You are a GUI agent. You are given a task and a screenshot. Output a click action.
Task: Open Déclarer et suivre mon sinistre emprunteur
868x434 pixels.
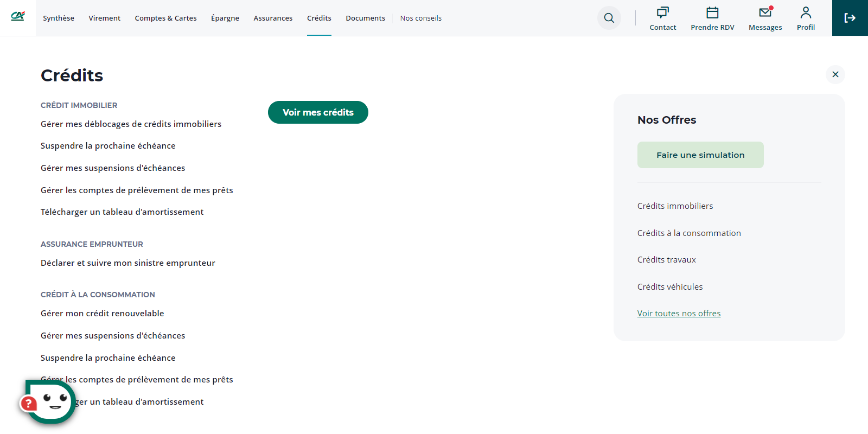128,263
